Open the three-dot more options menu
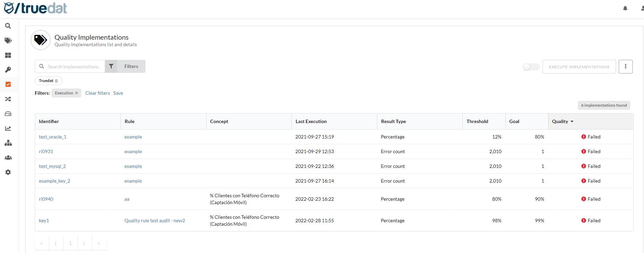 (626, 67)
